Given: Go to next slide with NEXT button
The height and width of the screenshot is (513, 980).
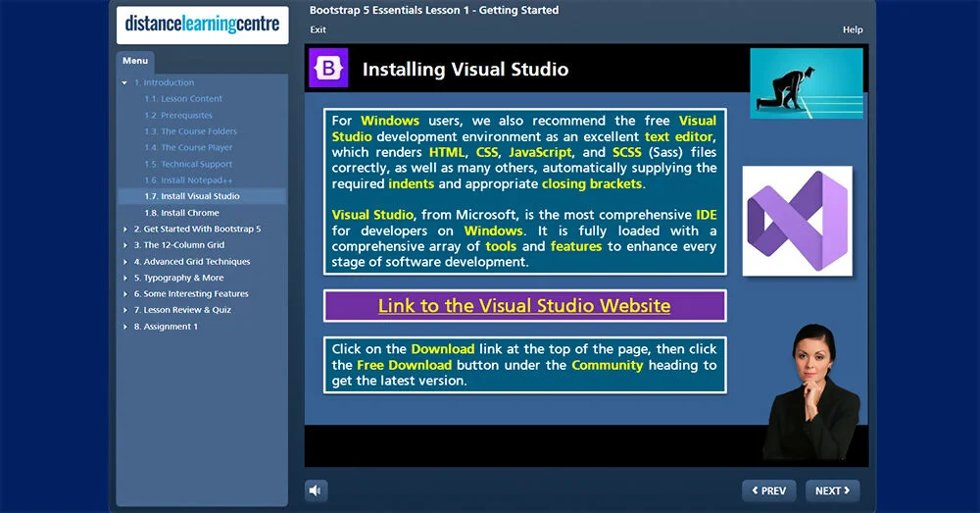Looking at the screenshot, I should tap(832, 490).
